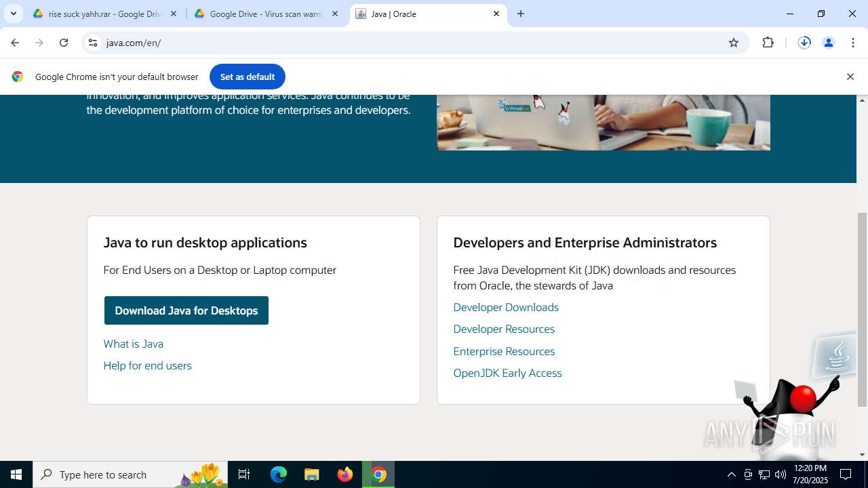Click the Java to run desktop applications heading
Viewport: 868px width, 488px height.
pos(205,243)
